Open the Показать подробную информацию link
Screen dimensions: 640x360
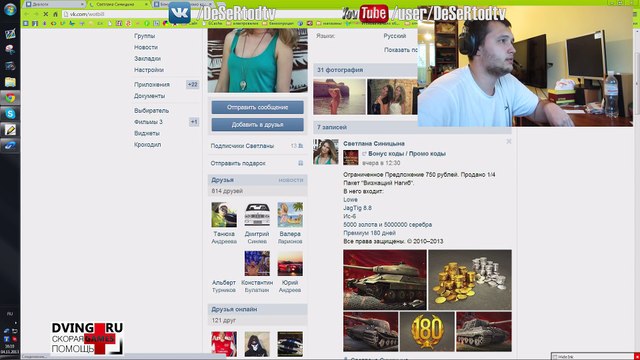click(401, 50)
